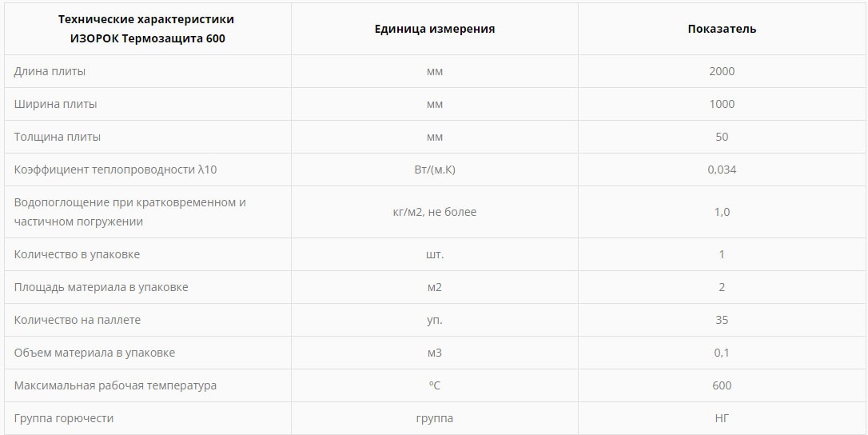Select the 'Технические характеристики ИЗОРОК Термозащита 600' header
The width and height of the screenshot is (868, 435).
point(146,29)
